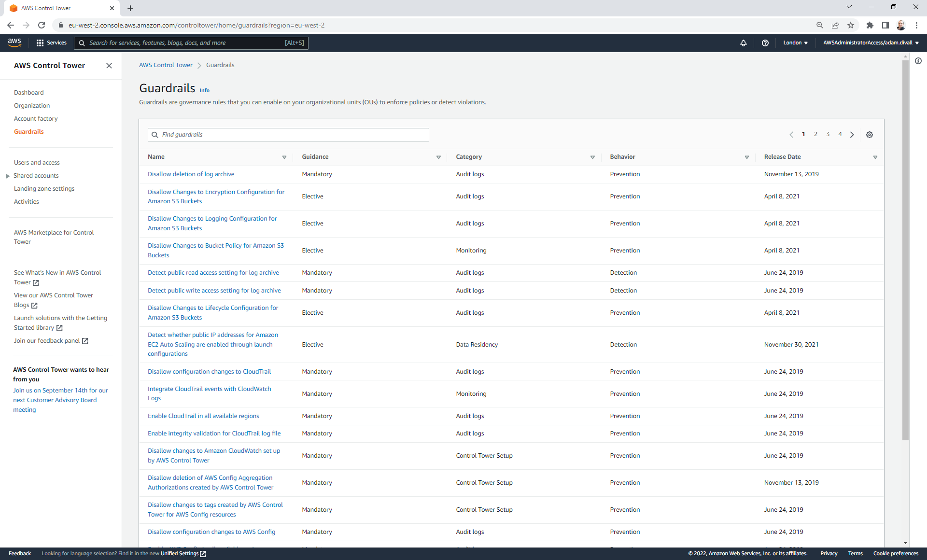Select Account factory in the sidebar
The image size is (927, 560).
point(36,118)
